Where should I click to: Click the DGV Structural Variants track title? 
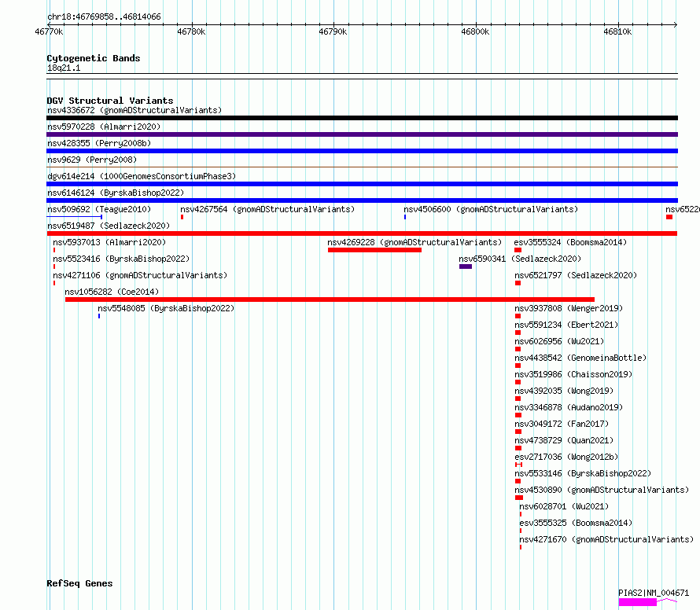(110, 101)
